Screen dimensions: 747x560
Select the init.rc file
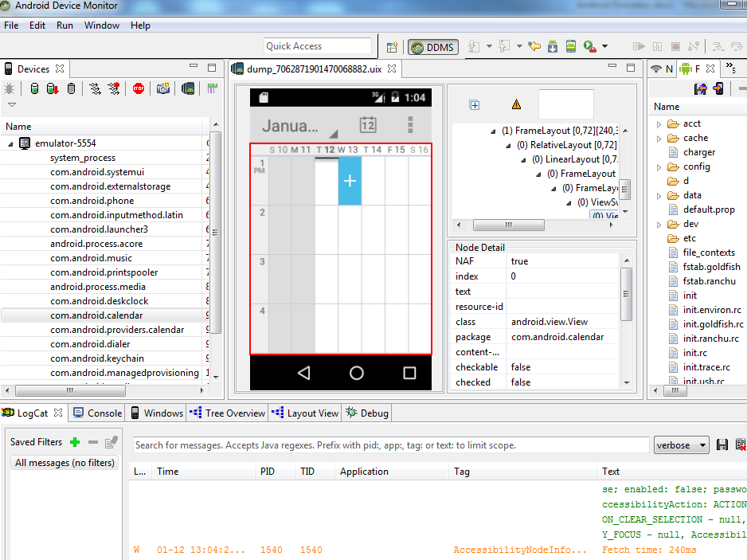point(694,353)
